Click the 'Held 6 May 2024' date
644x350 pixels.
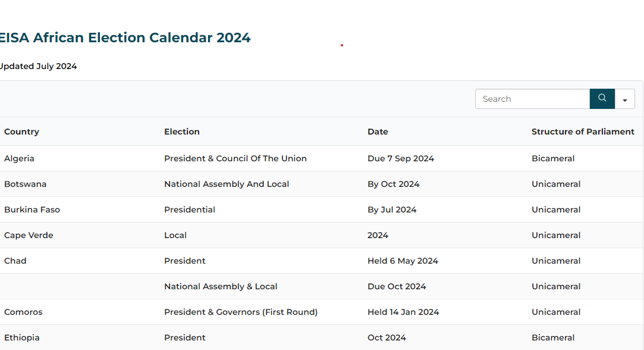pyautogui.click(x=403, y=261)
